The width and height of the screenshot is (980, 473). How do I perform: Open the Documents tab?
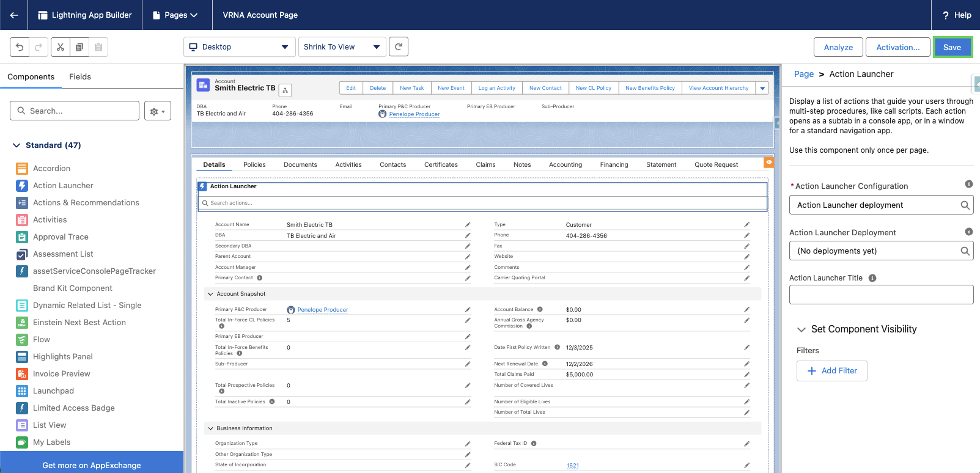pyautogui.click(x=300, y=164)
